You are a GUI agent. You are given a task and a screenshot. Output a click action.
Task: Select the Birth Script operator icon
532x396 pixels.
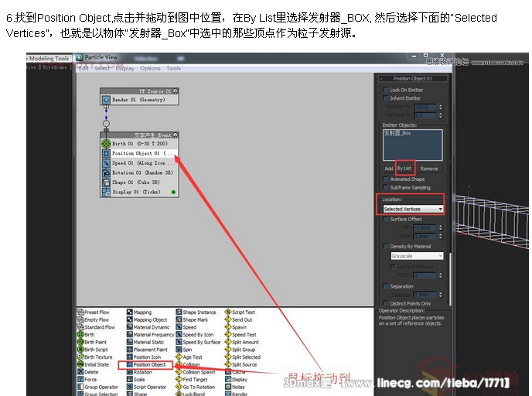(80, 349)
